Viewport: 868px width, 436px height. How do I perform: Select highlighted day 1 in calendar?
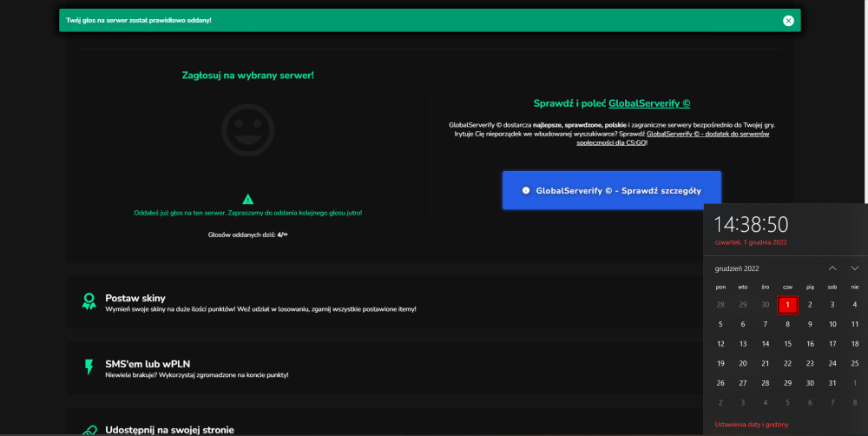pyautogui.click(x=788, y=305)
